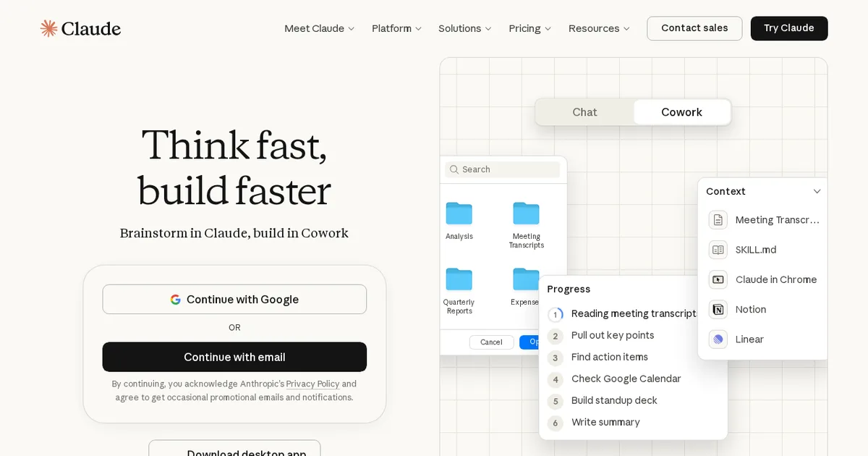This screenshot has height=456, width=868.
Task: Click 'Write summary' step
Action: click(x=605, y=423)
